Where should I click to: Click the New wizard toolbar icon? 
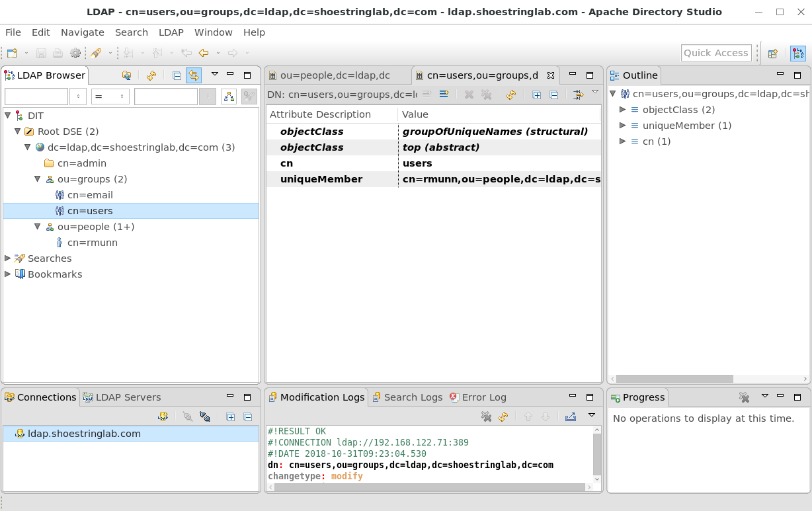(x=12, y=53)
